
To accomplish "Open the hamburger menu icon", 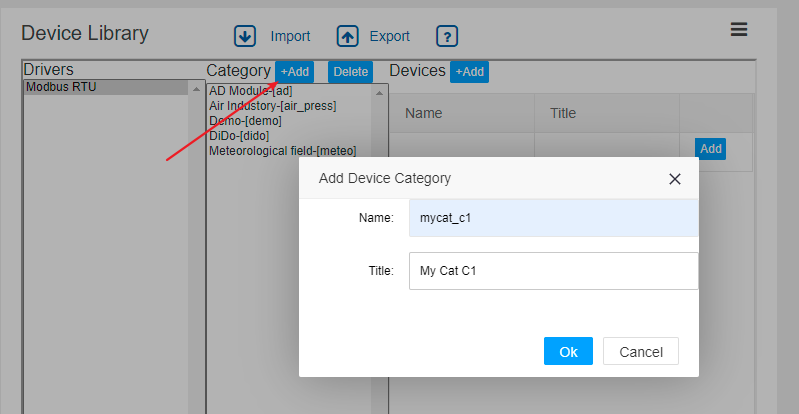I will [739, 30].
